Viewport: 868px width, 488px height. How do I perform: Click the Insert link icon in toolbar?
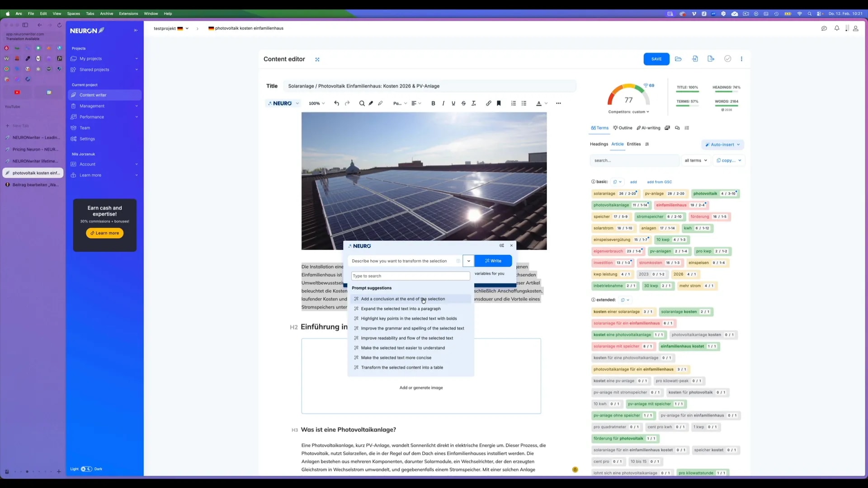click(x=489, y=103)
